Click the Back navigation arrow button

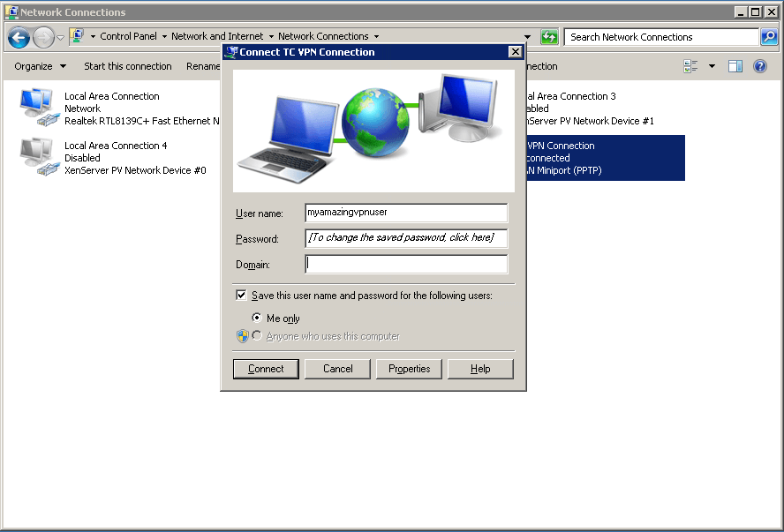pyautogui.click(x=19, y=37)
